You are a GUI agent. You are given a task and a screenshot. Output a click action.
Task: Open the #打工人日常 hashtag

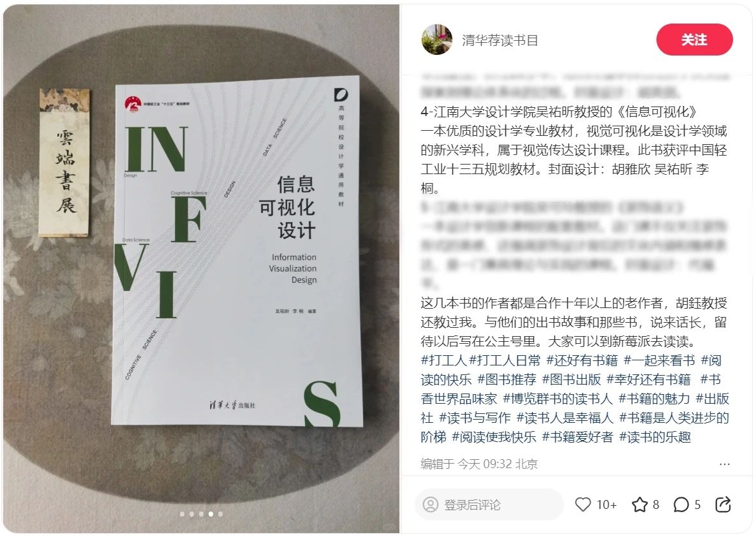505,360
